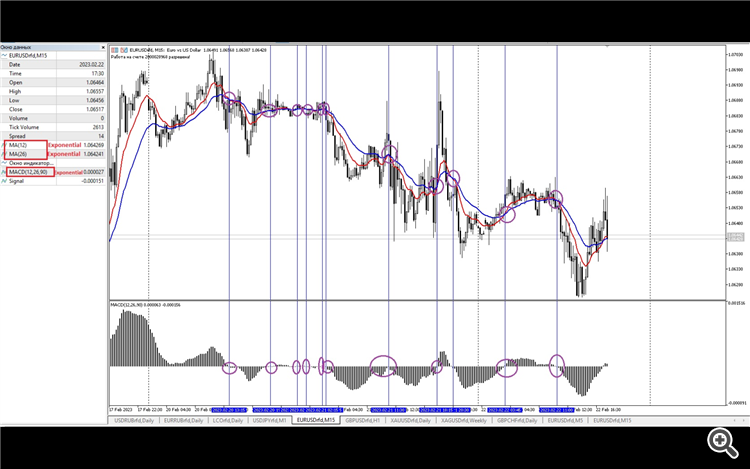This screenshot has width=750, height=469.
Task: Click the icon beside Окно индикатор... row
Action: pos(4,163)
